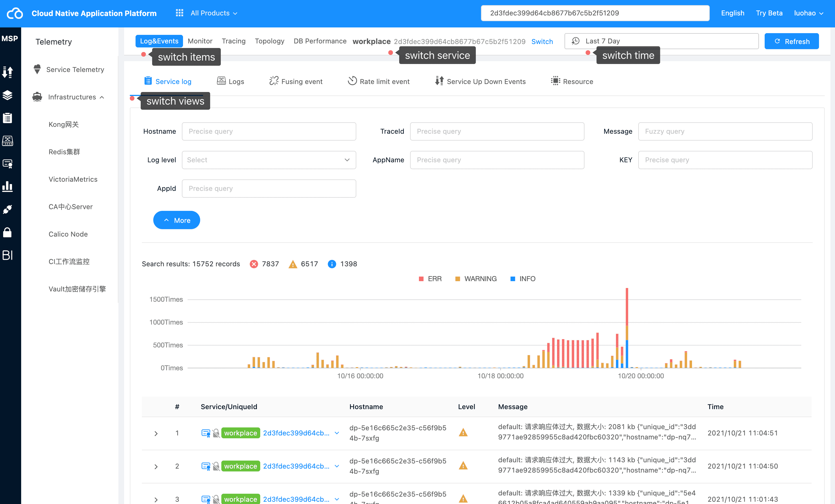Open the document list icon in left rail
The width and height of the screenshot is (835, 504).
pos(7,118)
